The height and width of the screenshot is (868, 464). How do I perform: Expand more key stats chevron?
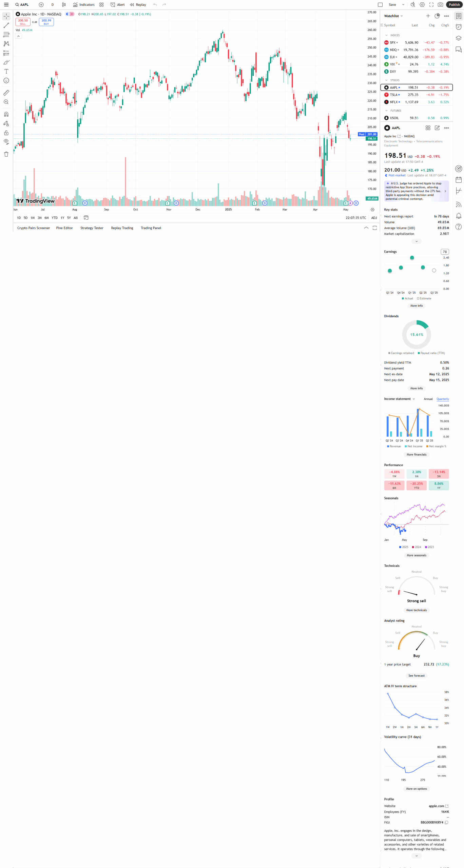pyautogui.click(x=417, y=241)
